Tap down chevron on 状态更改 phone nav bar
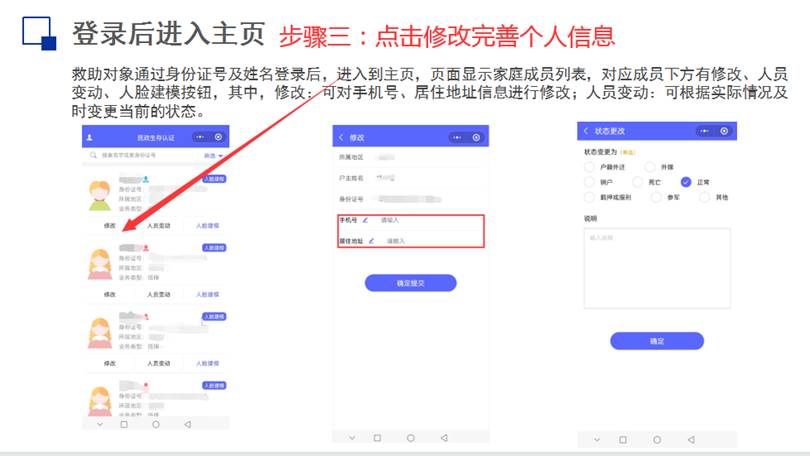Screen dimensions: 810x456 point(595,439)
